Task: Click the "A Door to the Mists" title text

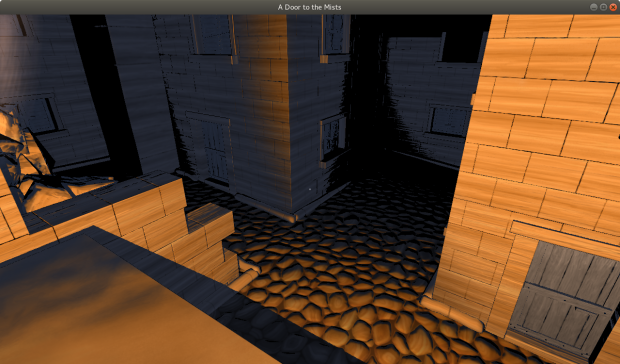Action: click(310, 7)
